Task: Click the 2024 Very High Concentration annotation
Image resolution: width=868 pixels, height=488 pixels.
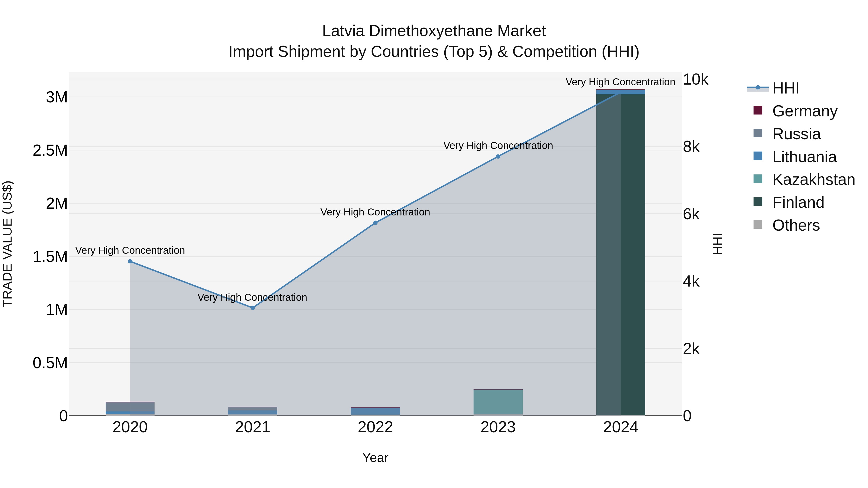Action: pyautogui.click(x=620, y=82)
